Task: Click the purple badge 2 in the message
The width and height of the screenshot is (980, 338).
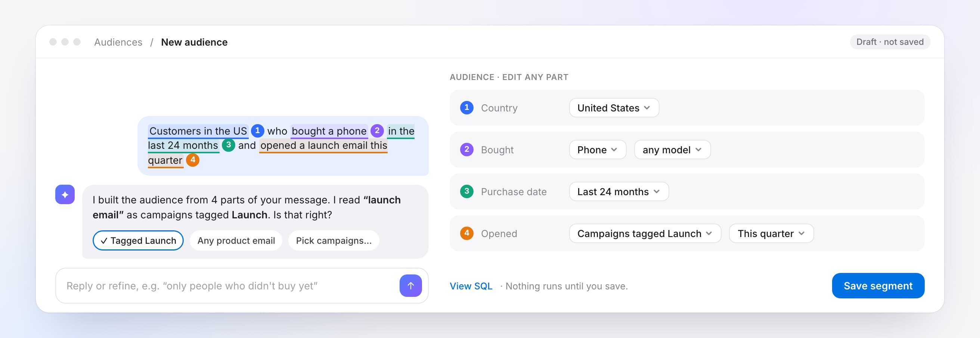Action: [377, 131]
